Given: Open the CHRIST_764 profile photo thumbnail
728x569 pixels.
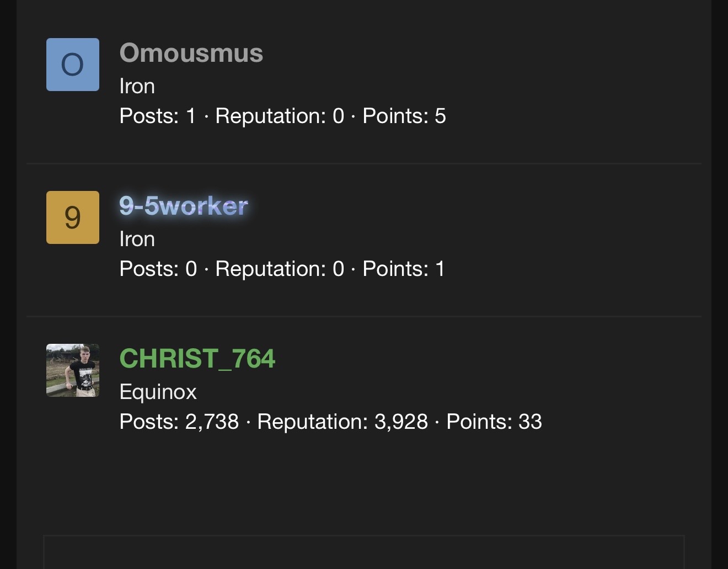Looking at the screenshot, I should 73,370.
